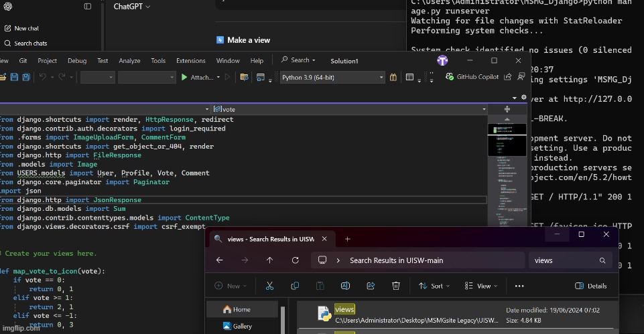Open the Extensions menu
This screenshot has height=334, width=644.
click(190, 60)
